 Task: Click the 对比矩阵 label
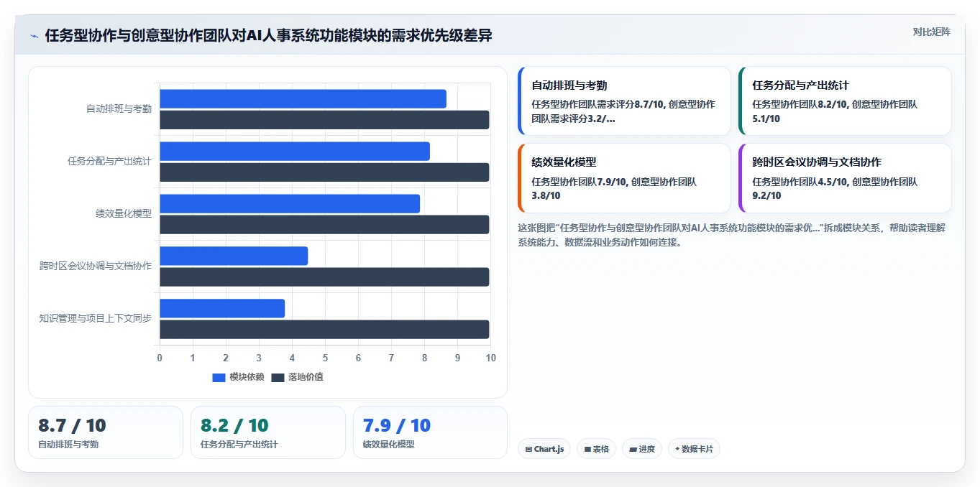(x=931, y=32)
